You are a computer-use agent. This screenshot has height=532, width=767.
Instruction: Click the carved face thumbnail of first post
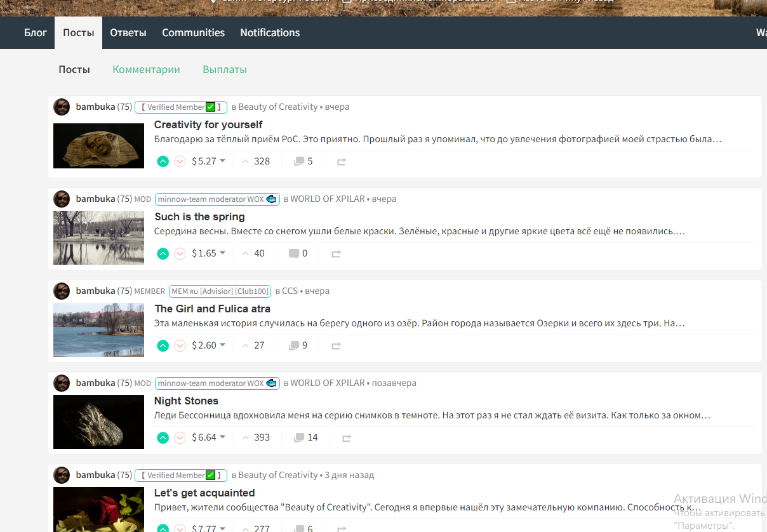click(98, 145)
